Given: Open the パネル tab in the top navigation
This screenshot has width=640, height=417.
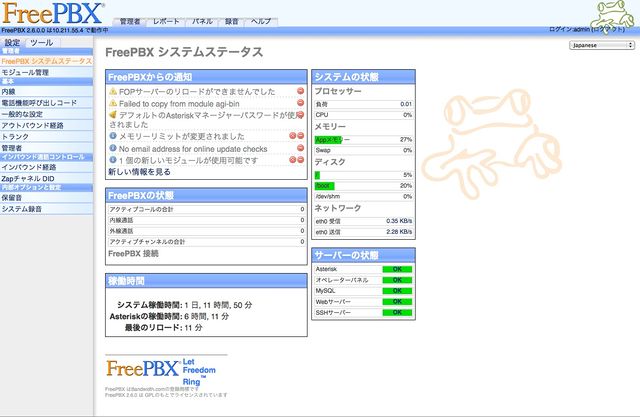Looking at the screenshot, I should coord(202,21).
